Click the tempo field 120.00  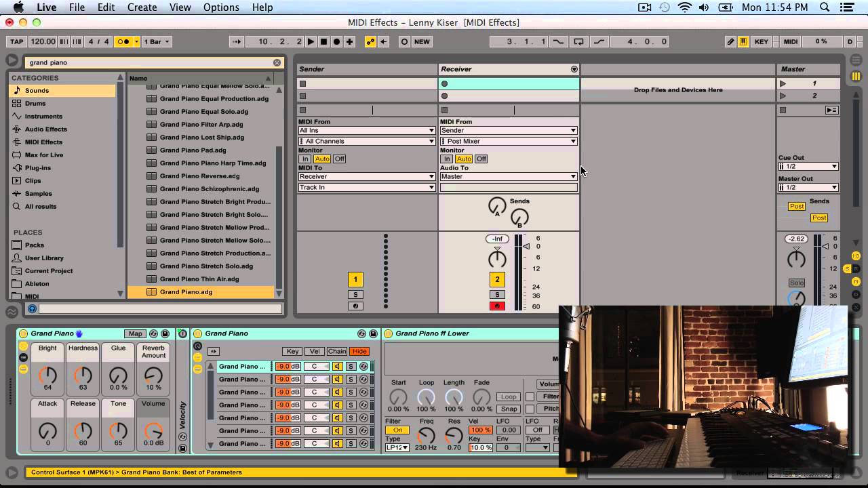[x=43, y=41]
